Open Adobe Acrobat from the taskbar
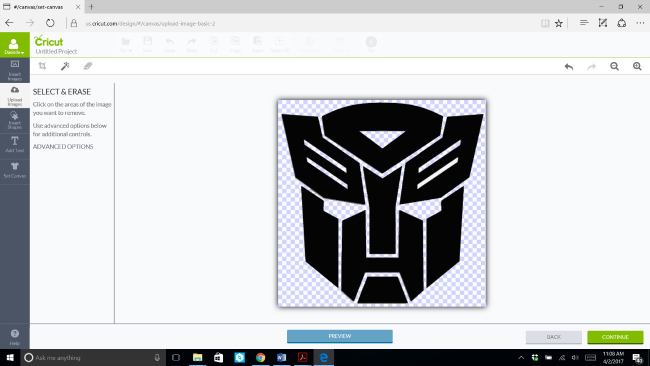 pyautogui.click(x=303, y=357)
